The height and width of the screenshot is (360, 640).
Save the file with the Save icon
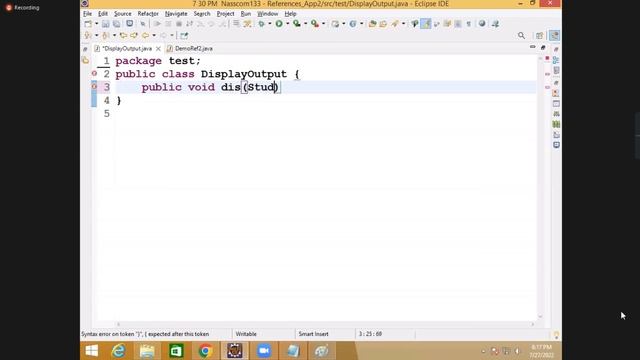(x=105, y=24)
